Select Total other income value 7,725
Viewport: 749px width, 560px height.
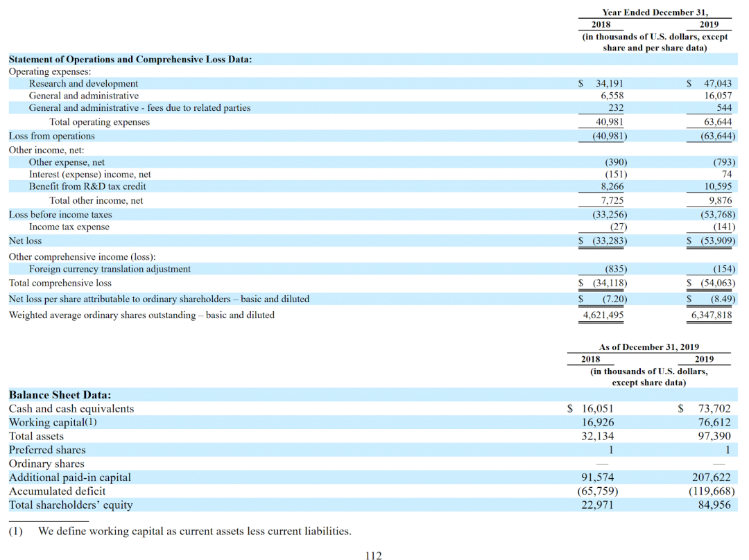tap(612, 200)
